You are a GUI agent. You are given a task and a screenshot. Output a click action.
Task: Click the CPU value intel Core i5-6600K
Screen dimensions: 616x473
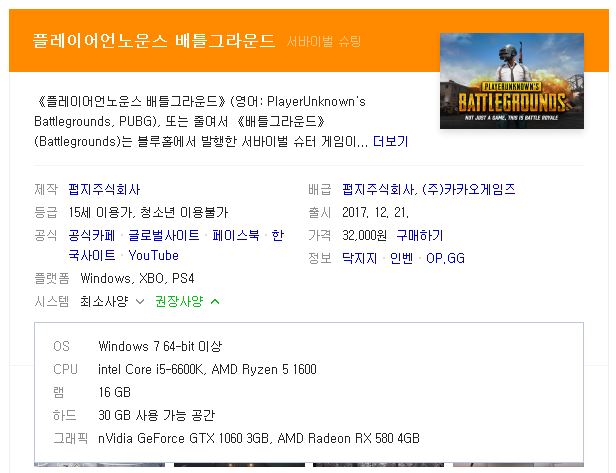click(x=151, y=369)
